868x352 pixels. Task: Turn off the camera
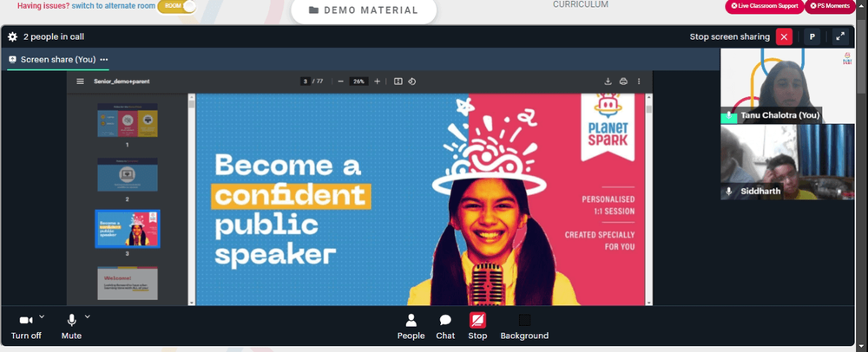(26, 327)
